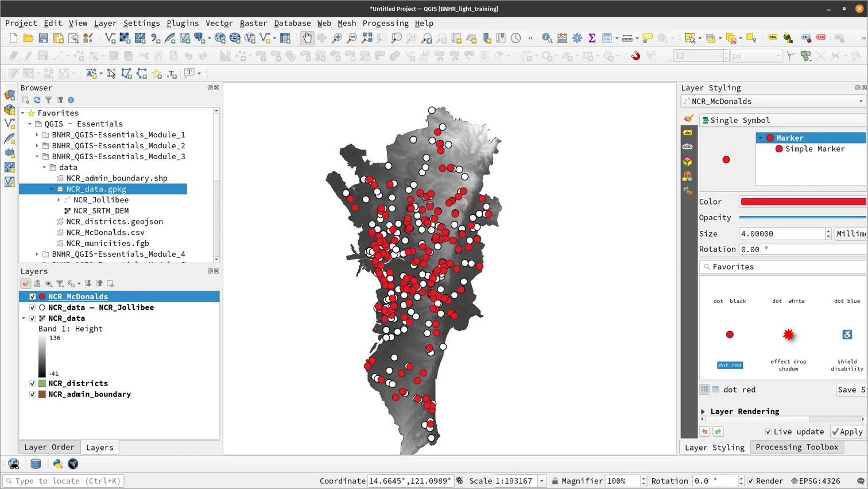Open the Scale dropdown arrow in status bar
Image resolution: width=868 pixels, height=489 pixels.
pos(541,481)
